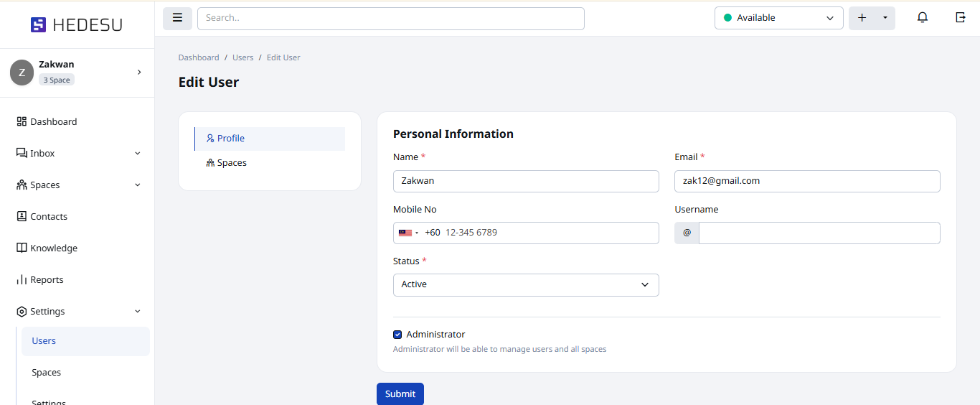
Task: Open Dashboard from sidebar
Action: (53, 122)
